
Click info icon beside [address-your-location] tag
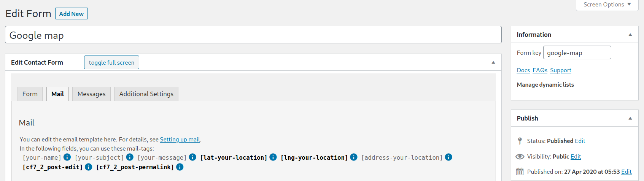(x=448, y=157)
